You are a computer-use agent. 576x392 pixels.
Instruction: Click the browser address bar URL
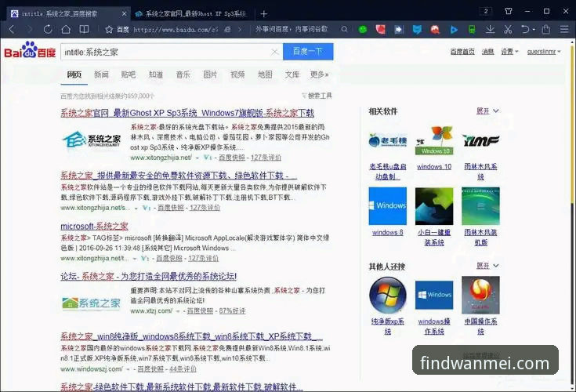(176, 29)
